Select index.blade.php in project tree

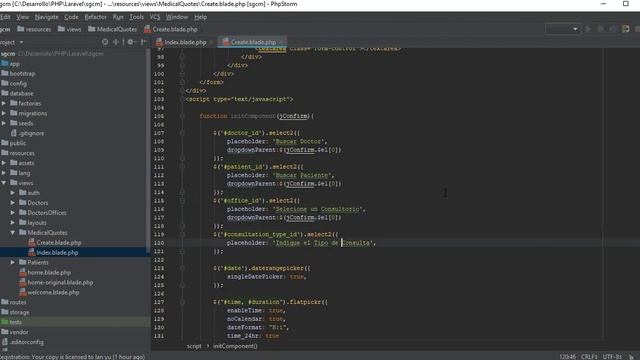[53, 253]
